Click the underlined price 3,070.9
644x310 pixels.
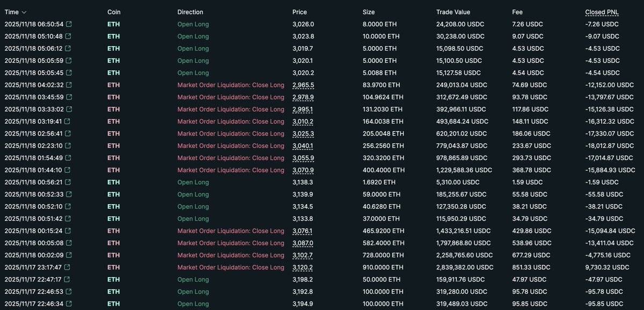pyautogui.click(x=303, y=170)
